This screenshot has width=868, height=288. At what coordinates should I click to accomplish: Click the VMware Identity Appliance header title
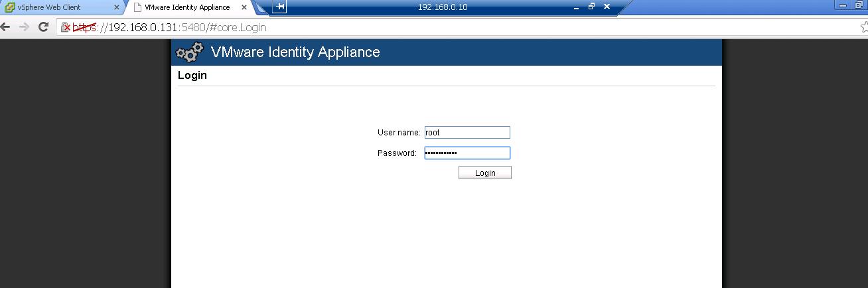pos(295,52)
